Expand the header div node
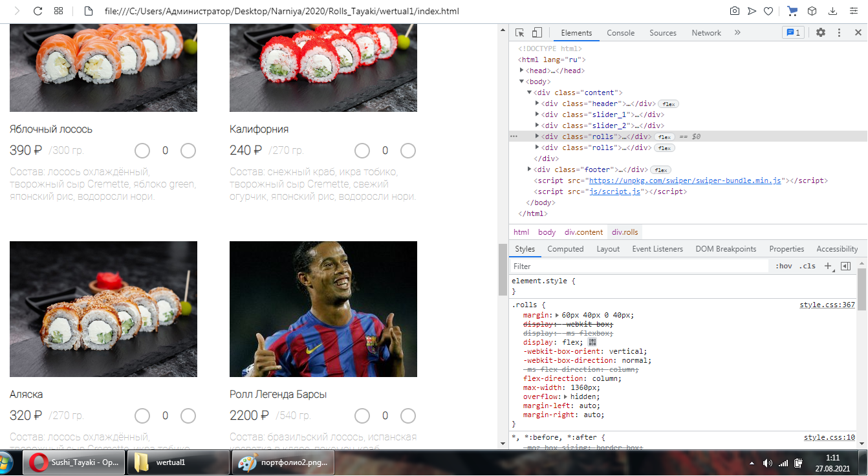Screen dimensions: 868x476 tap(537, 103)
